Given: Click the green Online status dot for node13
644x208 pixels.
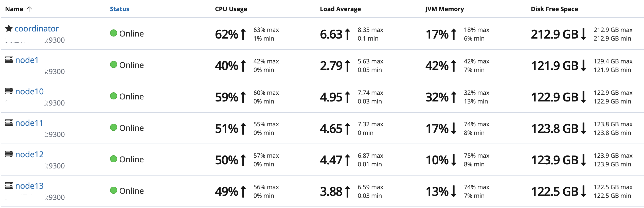Looking at the screenshot, I should tap(114, 190).
